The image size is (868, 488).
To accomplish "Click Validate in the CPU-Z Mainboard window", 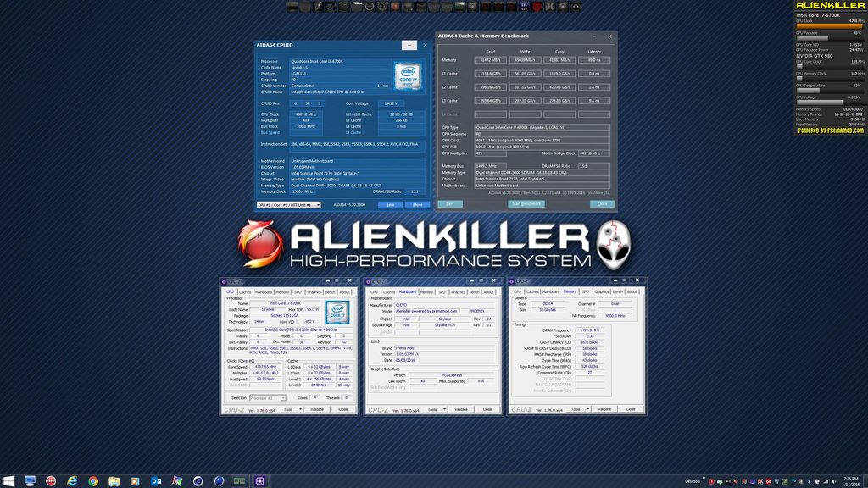I will tap(461, 409).
